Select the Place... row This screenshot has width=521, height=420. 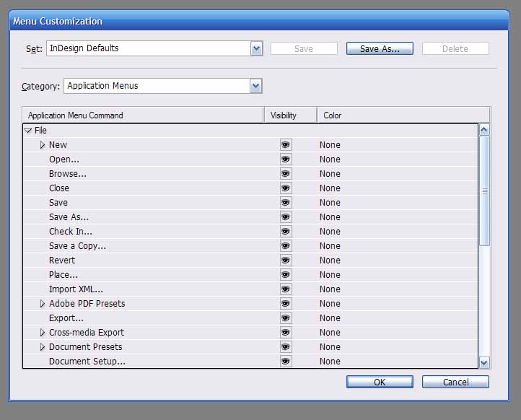250,275
